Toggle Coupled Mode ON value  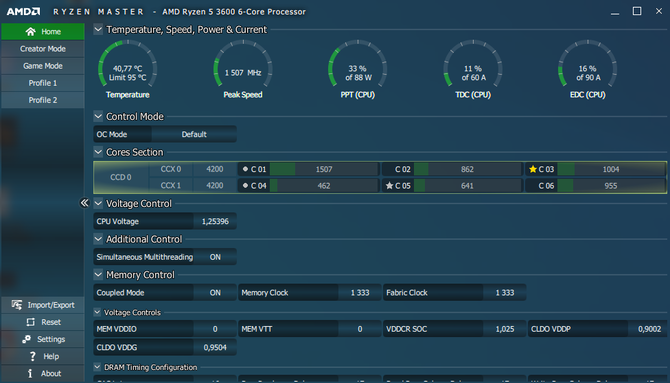click(215, 293)
